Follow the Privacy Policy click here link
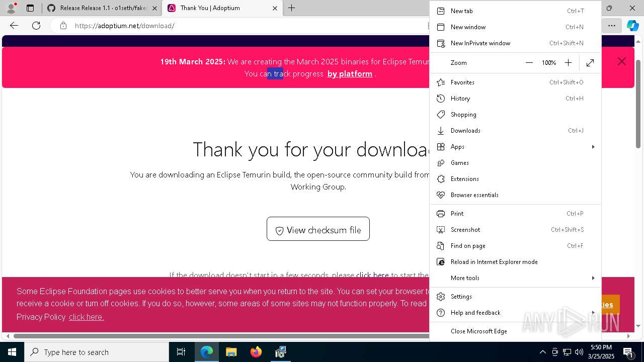 (x=86, y=317)
